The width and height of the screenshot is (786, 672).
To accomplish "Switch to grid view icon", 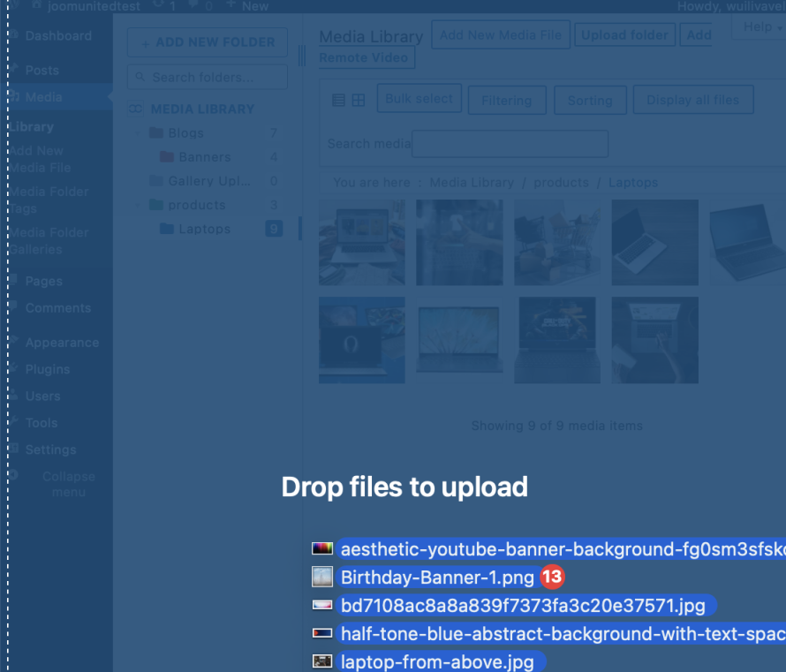I will (x=359, y=101).
